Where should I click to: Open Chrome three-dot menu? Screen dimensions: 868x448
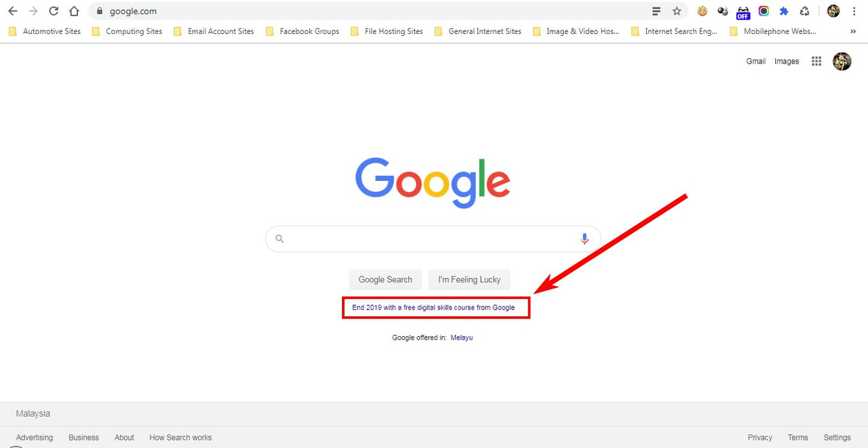(853, 11)
